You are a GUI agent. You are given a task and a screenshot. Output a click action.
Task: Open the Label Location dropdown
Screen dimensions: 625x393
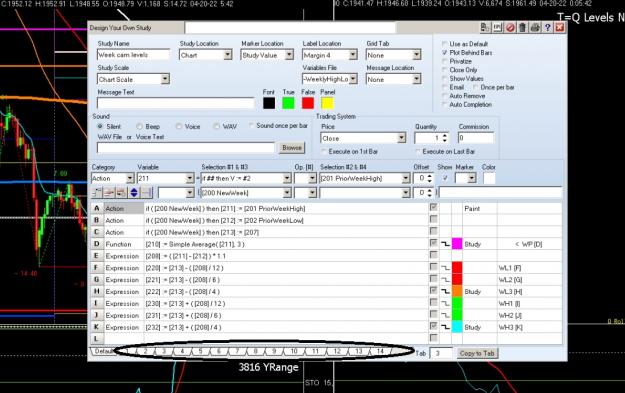coord(353,55)
